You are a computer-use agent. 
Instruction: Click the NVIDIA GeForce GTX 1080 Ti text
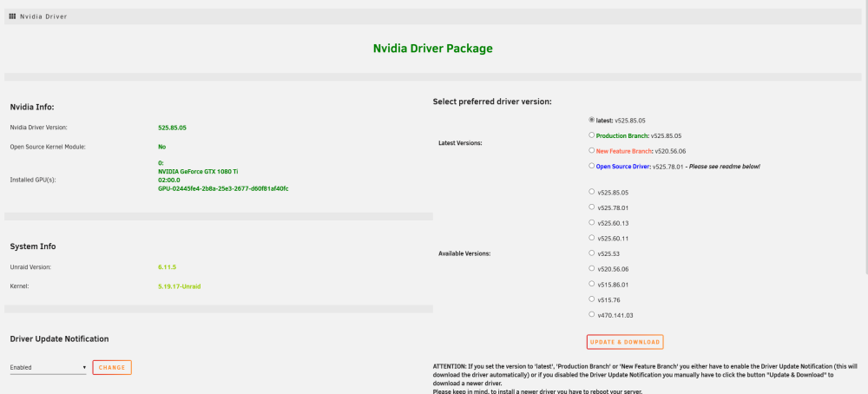coord(198,172)
